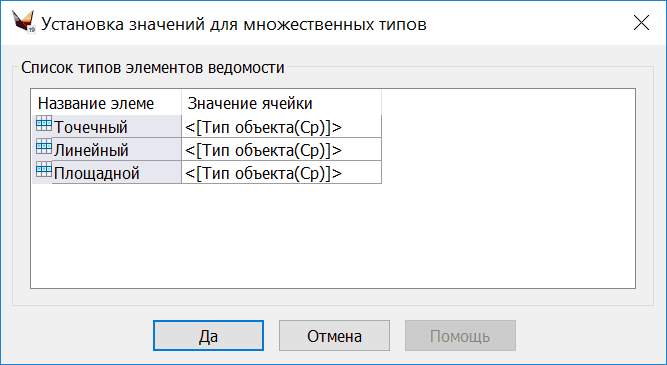
Task: Select the Точечный row name
Action: pos(91,127)
